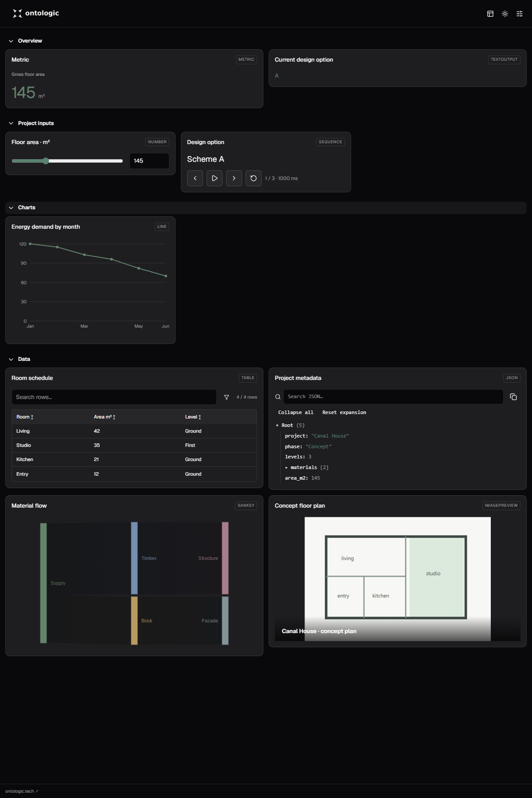Click the Brick node in Sankey

pos(134,621)
